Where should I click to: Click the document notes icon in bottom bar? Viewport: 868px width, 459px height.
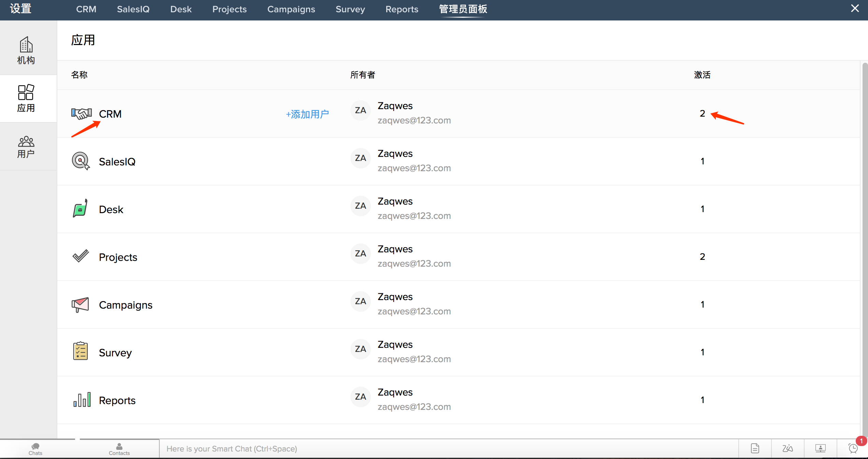pyautogui.click(x=755, y=448)
